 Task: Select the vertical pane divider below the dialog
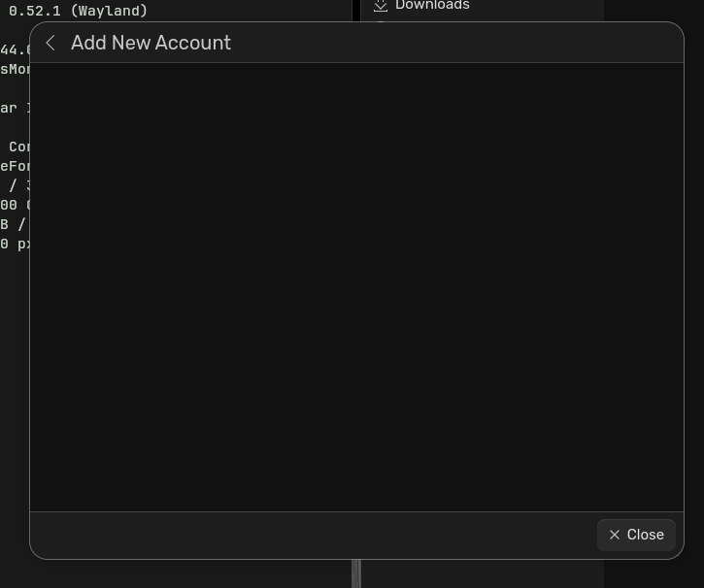tap(356, 573)
